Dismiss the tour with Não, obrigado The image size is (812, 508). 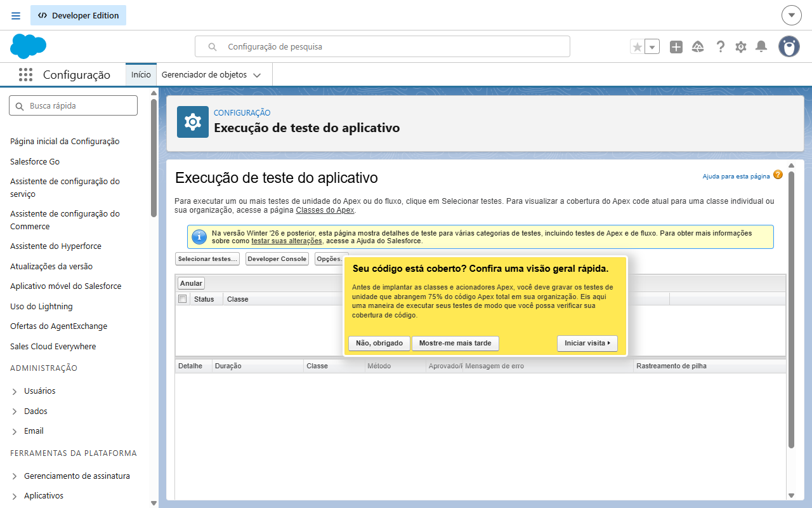point(379,344)
